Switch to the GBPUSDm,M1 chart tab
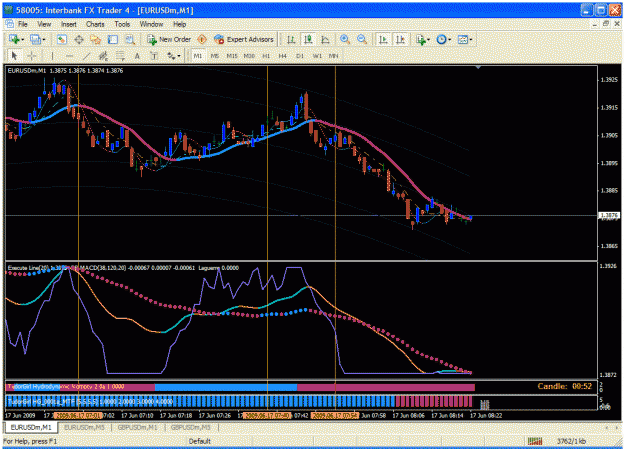This screenshot has height=449, width=625. [x=138, y=427]
